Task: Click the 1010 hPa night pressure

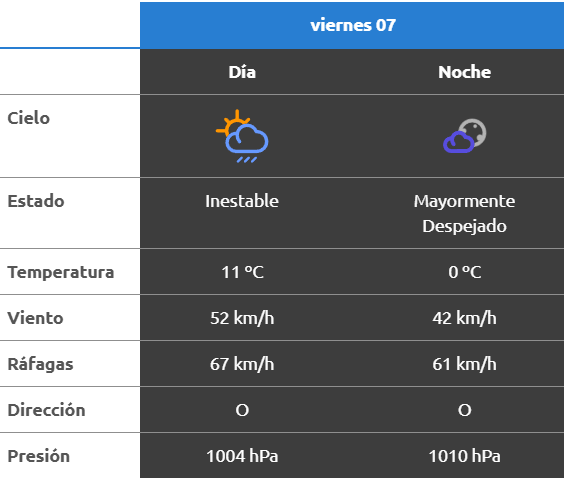Action: [x=464, y=456]
